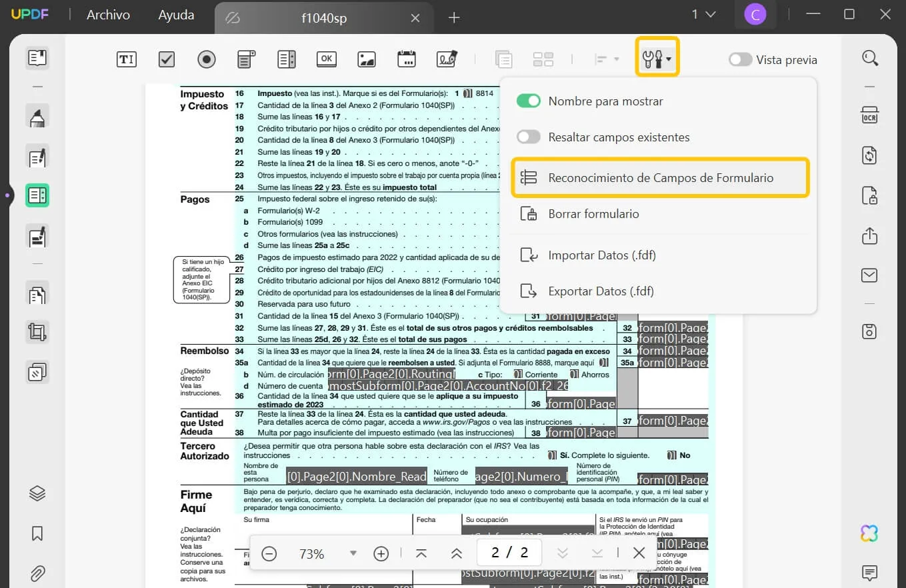The image size is (906, 588).
Task: Select the OK Button form tool
Action: click(x=327, y=59)
